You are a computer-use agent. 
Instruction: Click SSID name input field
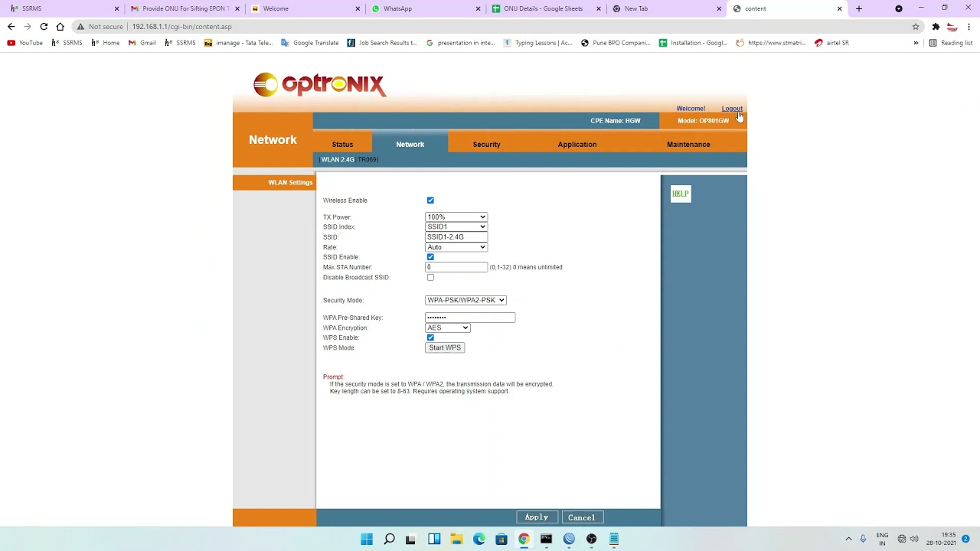456,237
